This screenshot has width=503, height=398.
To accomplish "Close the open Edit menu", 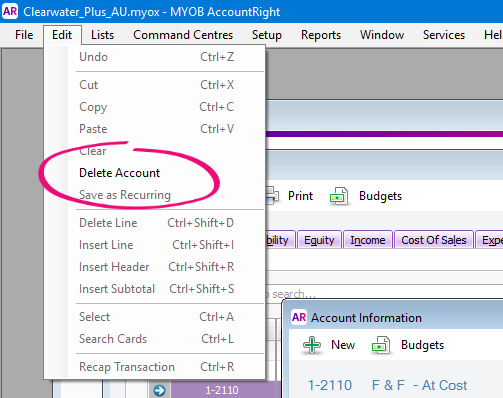I will [62, 35].
